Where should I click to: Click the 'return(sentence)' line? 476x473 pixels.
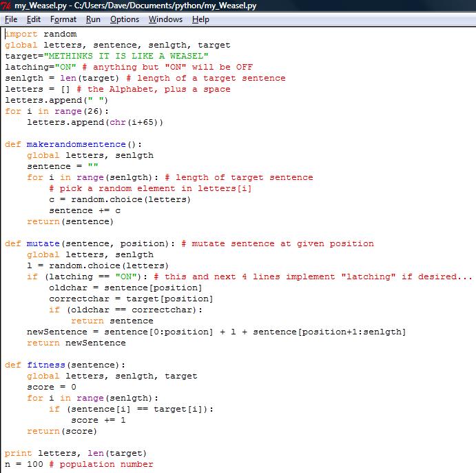coord(70,222)
